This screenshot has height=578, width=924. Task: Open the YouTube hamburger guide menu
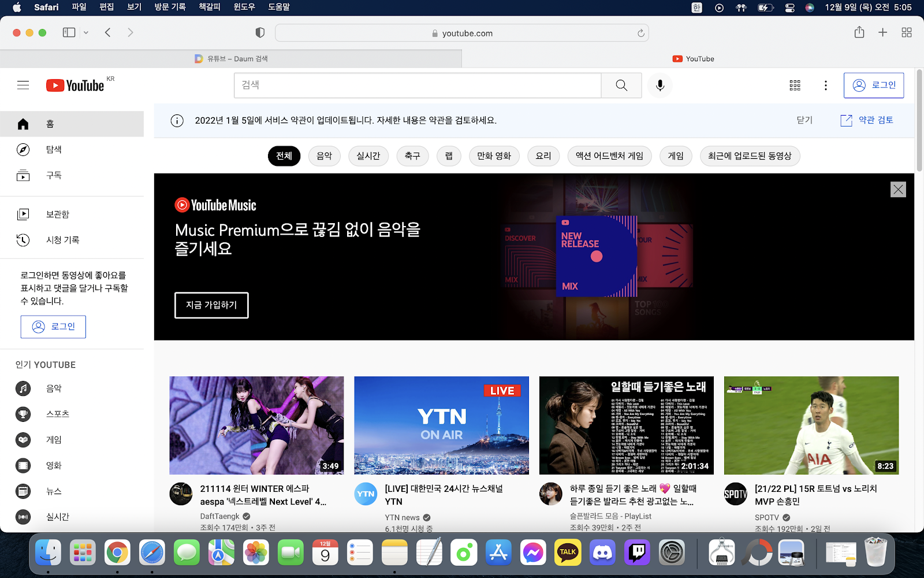coord(23,86)
